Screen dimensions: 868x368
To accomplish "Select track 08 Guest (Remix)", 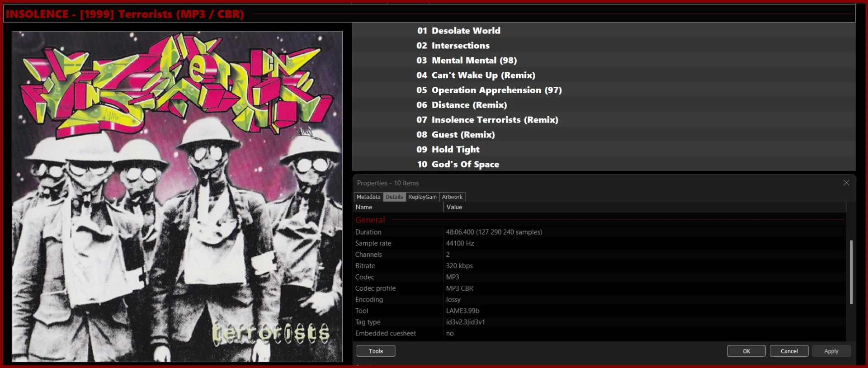I will tap(604, 135).
